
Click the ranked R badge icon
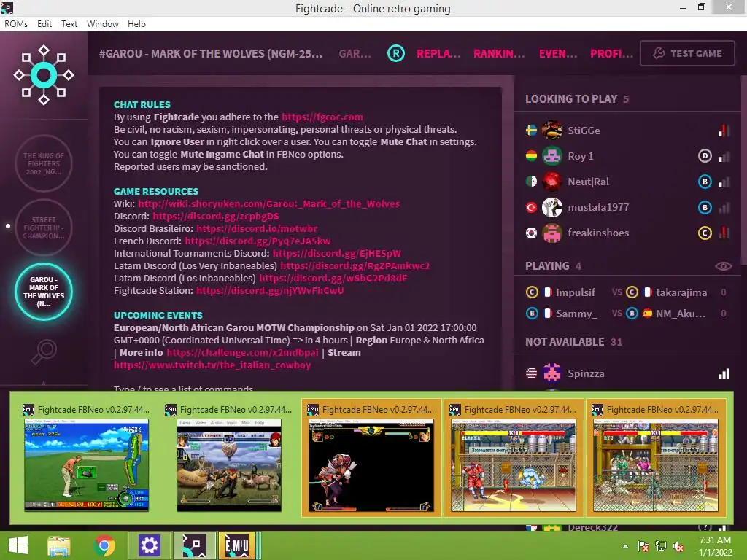click(x=396, y=53)
